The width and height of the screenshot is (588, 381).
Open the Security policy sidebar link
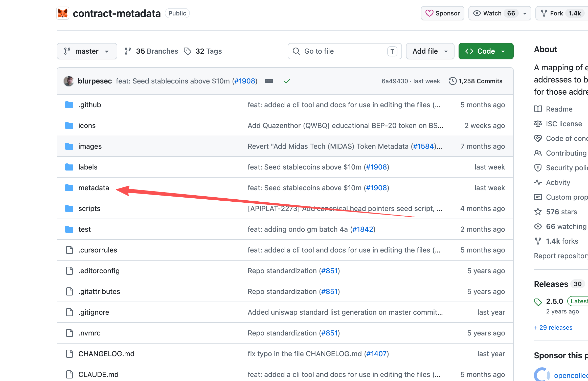561,168
